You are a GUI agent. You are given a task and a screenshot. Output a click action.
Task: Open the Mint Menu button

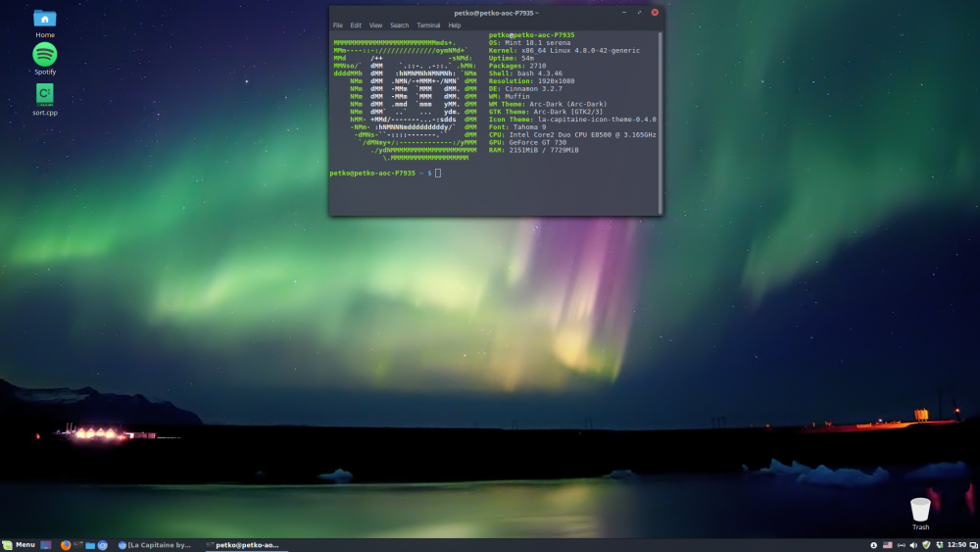pos(19,545)
